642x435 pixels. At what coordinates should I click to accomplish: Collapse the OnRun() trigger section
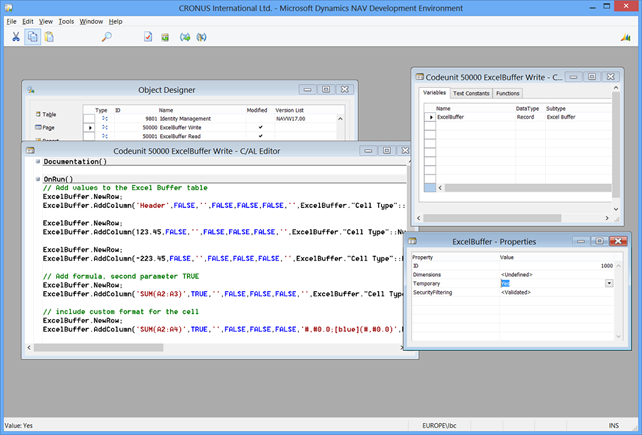[37, 179]
